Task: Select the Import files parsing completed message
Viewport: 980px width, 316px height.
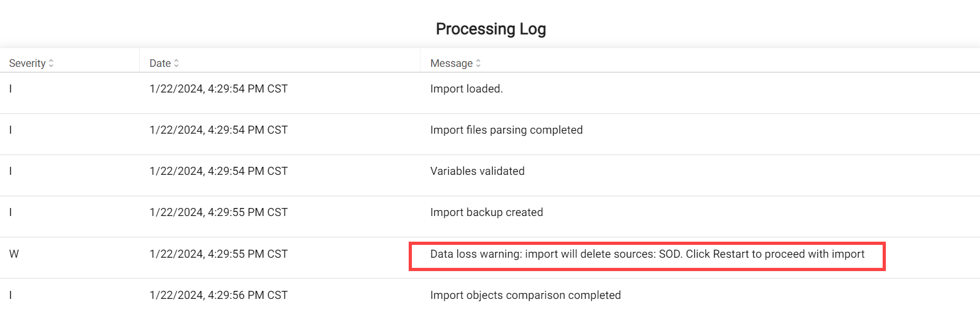Action: click(506, 130)
